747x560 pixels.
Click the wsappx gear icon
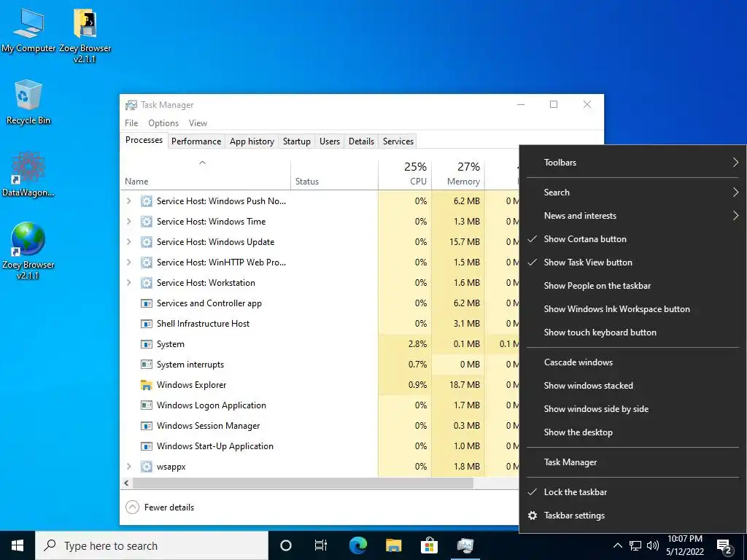tap(146, 467)
